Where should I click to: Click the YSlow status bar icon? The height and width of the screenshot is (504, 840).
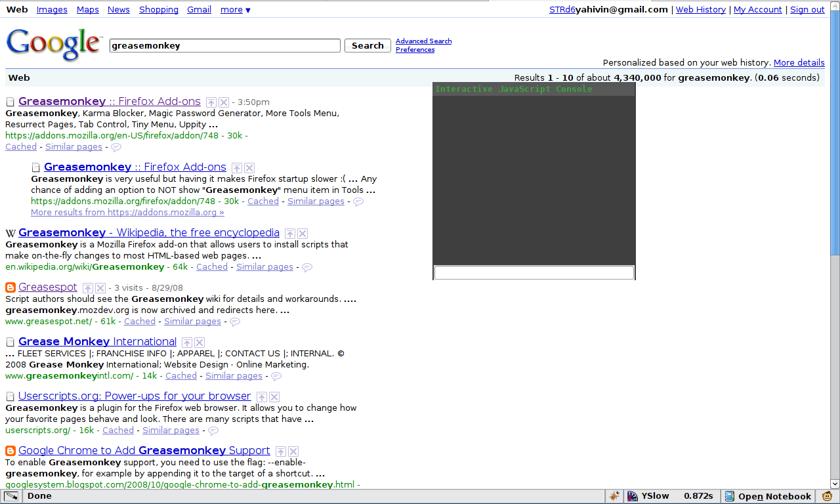coord(633,496)
